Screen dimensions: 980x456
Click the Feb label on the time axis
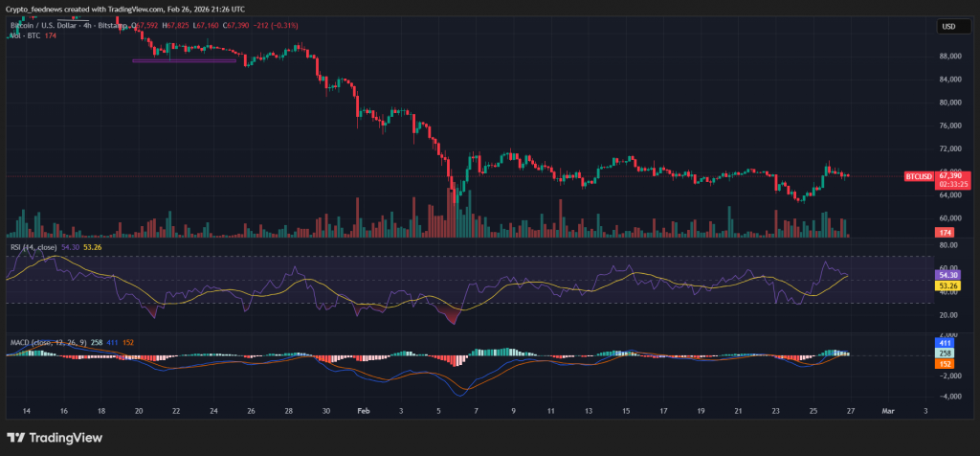362,409
